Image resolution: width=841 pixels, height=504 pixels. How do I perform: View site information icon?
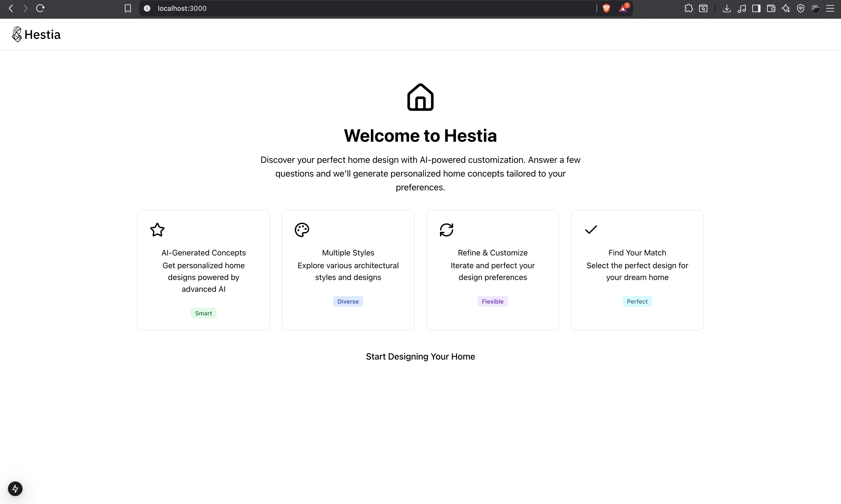click(x=147, y=9)
